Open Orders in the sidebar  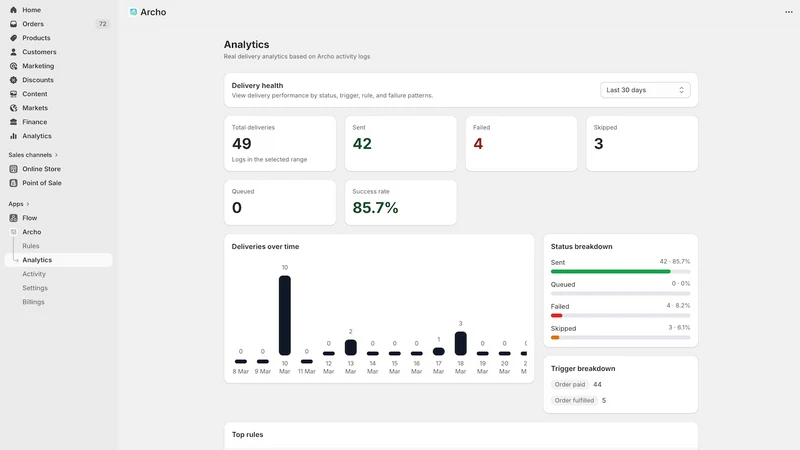(33, 24)
